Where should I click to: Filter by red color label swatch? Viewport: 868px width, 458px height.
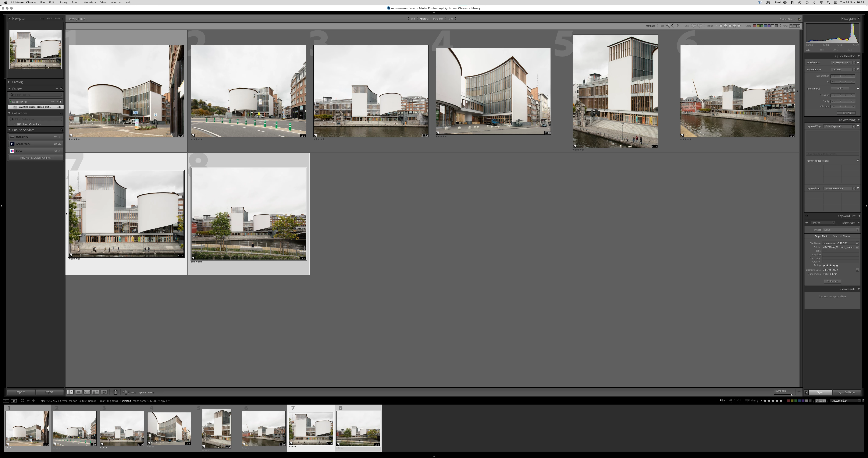click(754, 26)
